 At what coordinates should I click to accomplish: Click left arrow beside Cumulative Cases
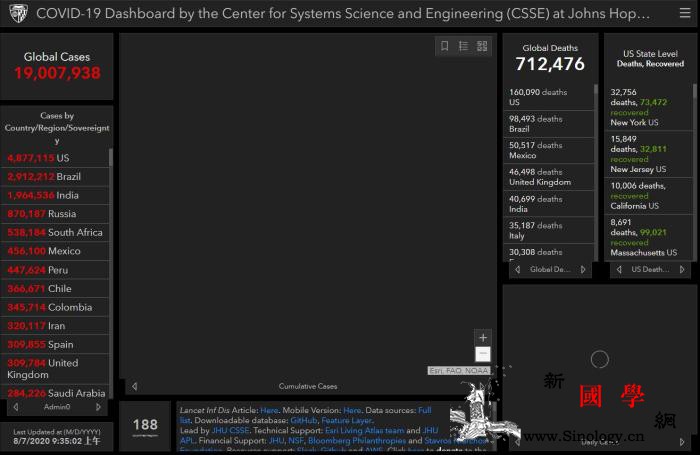[x=134, y=386]
